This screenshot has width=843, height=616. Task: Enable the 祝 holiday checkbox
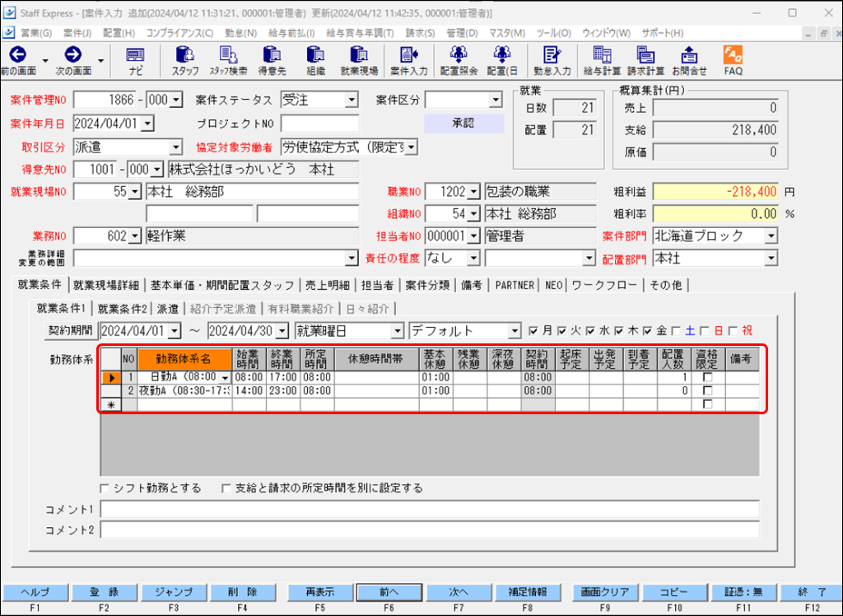[x=733, y=330]
